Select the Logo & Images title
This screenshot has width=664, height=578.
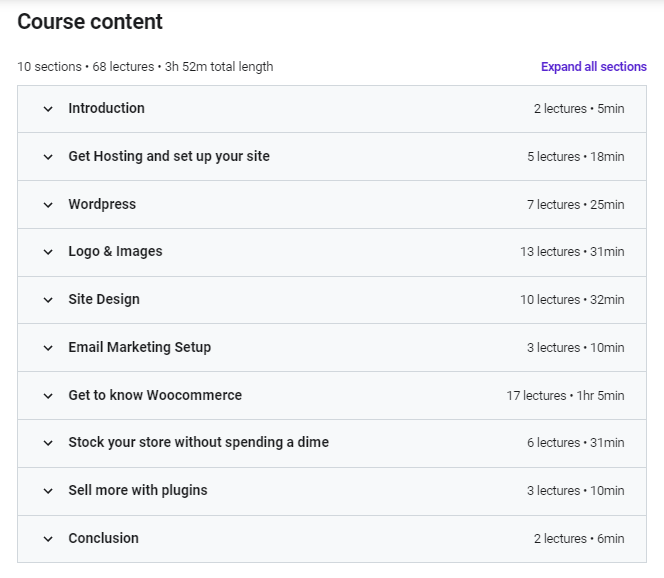pyautogui.click(x=115, y=252)
